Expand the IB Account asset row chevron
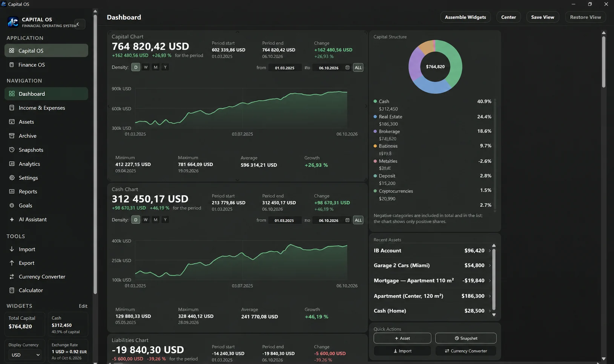The width and height of the screenshot is (614, 364). click(x=490, y=251)
